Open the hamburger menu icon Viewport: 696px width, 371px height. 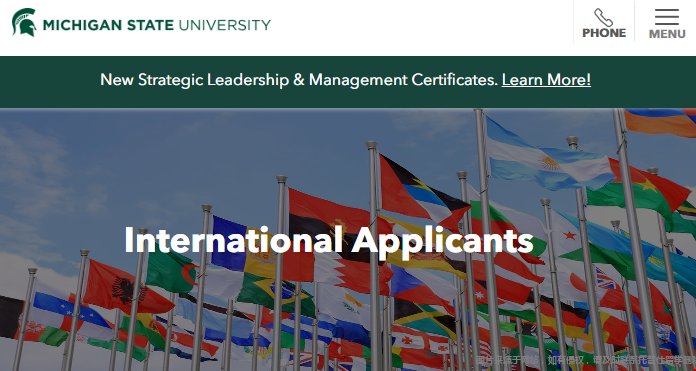pos(667,17)
